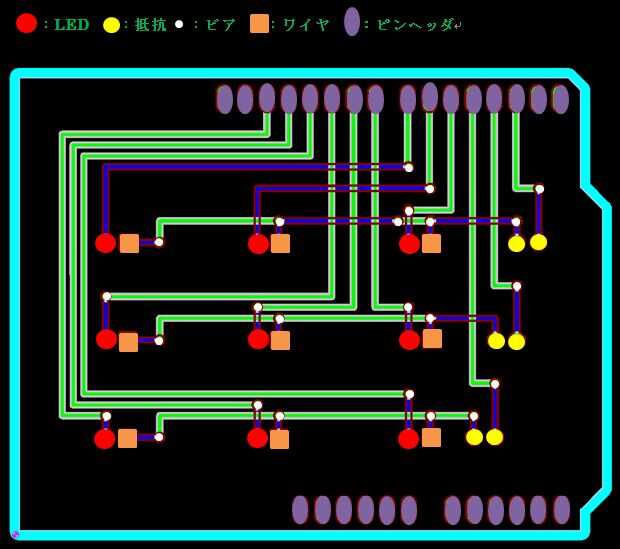This screenshot has width=620, height=549.
Task: Click the ピンヘッダ text label
Action: (x=415, y=25)
